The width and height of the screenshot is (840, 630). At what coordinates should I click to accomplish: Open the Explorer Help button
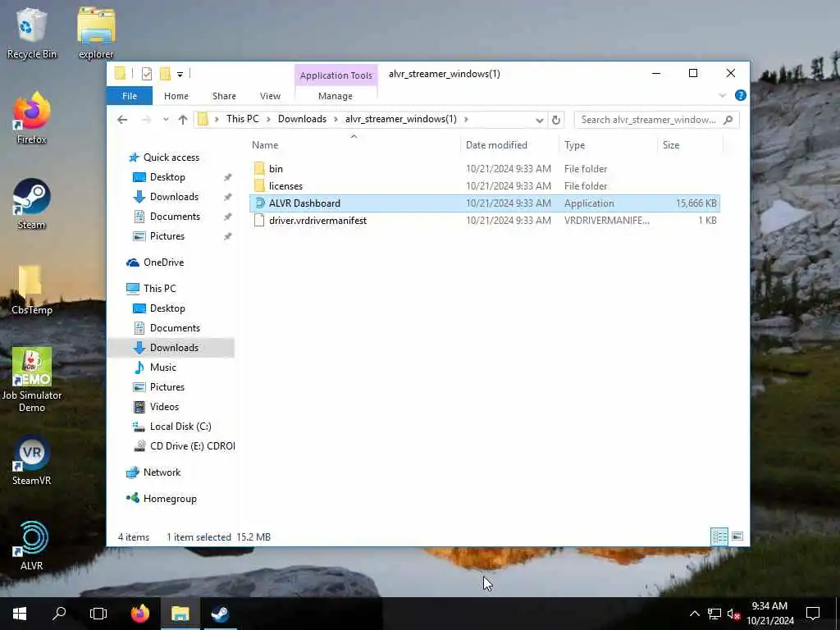[741, 95]
